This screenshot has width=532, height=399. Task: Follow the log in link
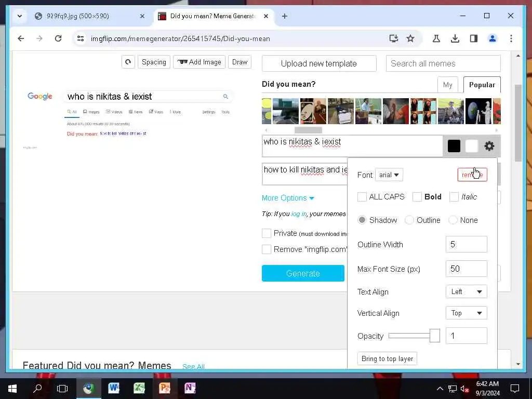(x=299, y=214)
